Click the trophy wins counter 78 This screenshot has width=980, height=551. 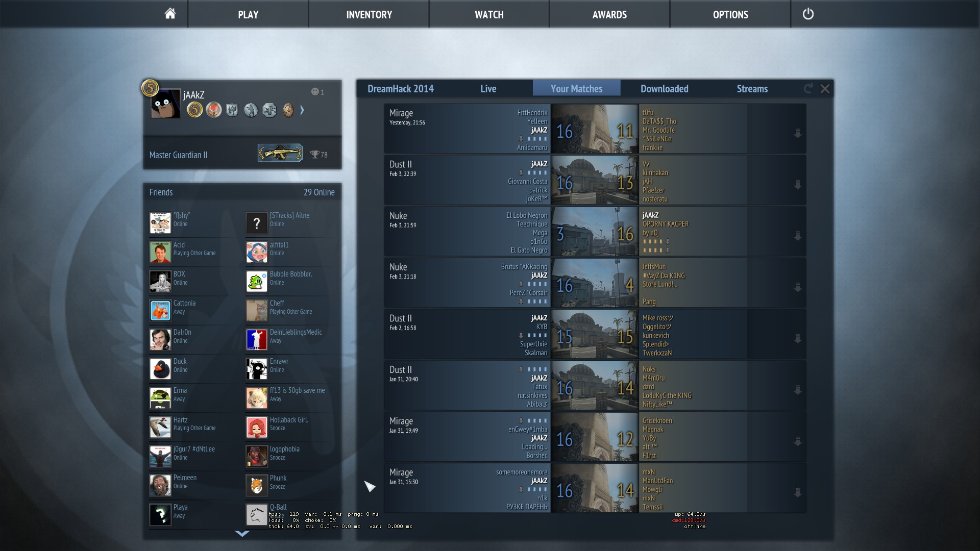pos(319,155)
